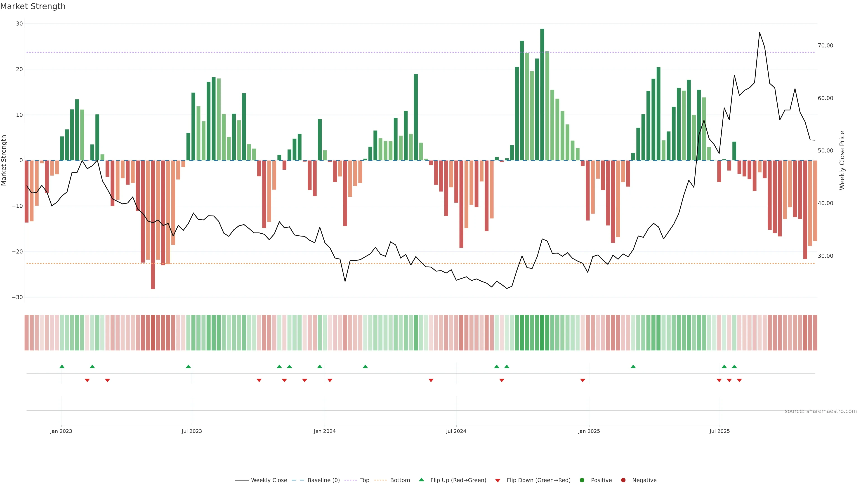The height and width of the screenshot is (488, 868).
Task: Click the 70.00 label on the price axis
Action: [x=825, y=45]
